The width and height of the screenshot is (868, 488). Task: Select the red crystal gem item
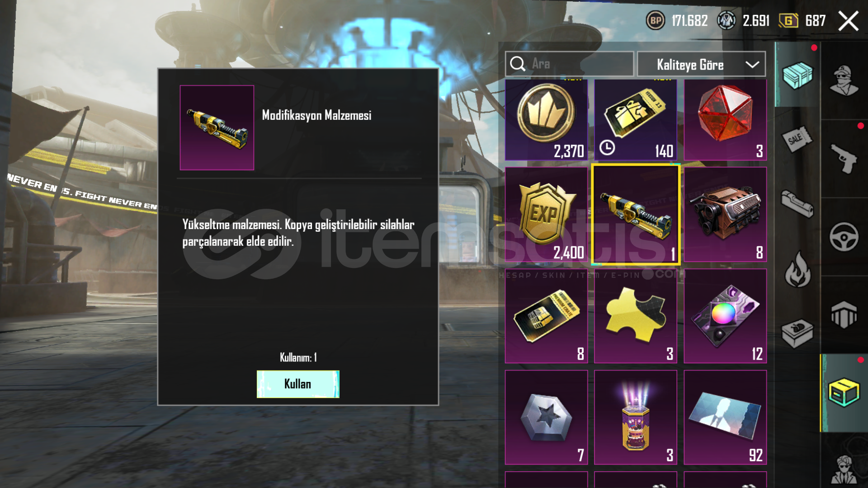pyautogui.click(x=725, y=120)
